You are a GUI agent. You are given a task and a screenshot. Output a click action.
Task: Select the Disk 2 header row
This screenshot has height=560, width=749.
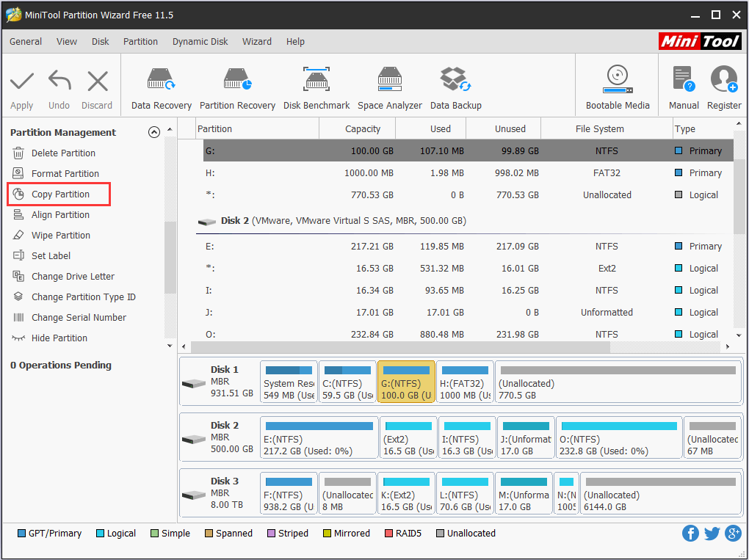pyautogui.click(x=464, y=221)
